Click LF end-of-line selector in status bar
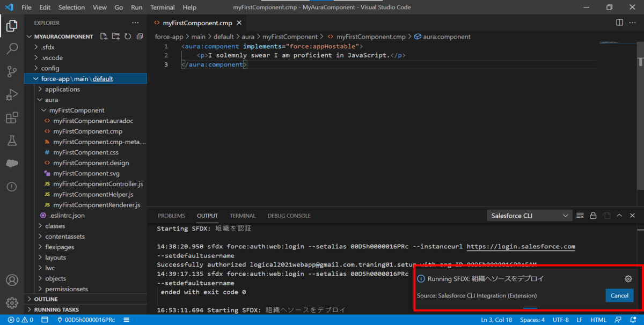The width and height of the screenshot is (644, 325). 580,320
